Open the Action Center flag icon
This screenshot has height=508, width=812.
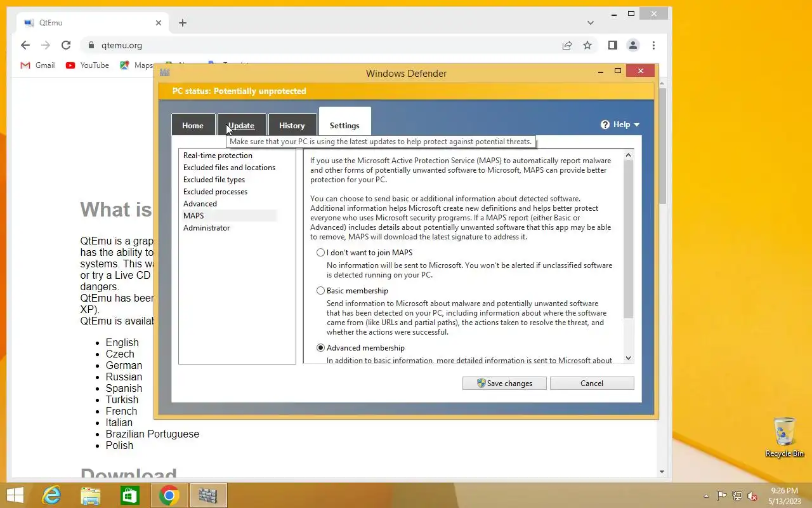(x=721, y=496)
